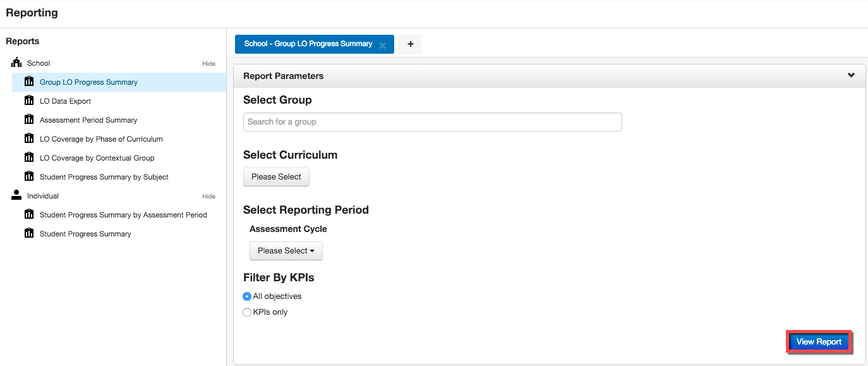Close the Group LO Progress Summary tab

[382, 45]
